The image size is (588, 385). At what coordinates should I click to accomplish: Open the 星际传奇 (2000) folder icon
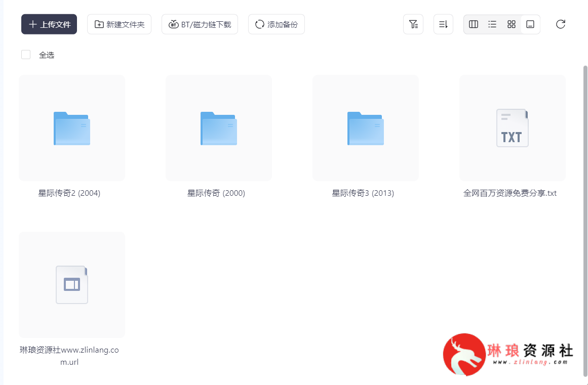[x=219, y=128]
